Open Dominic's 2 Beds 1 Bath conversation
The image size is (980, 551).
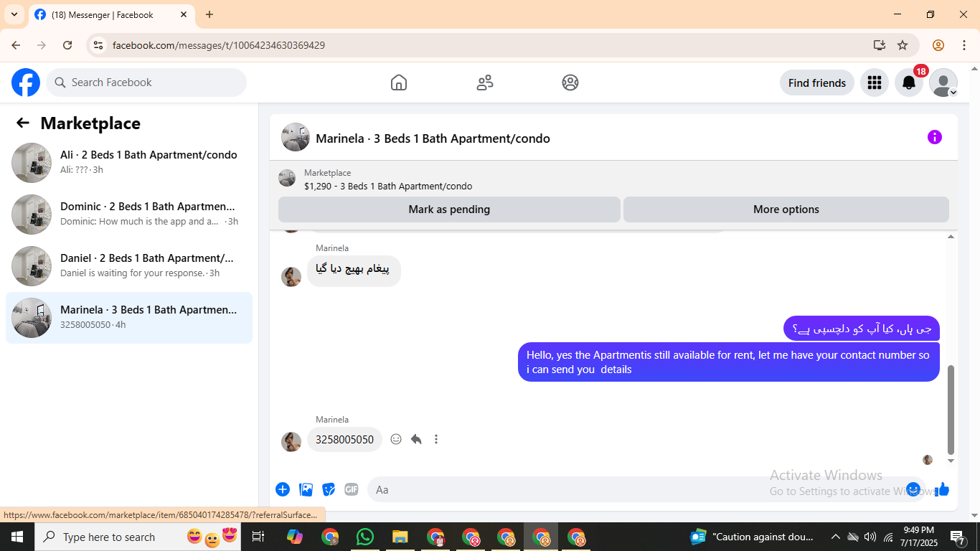coord(129,215)
